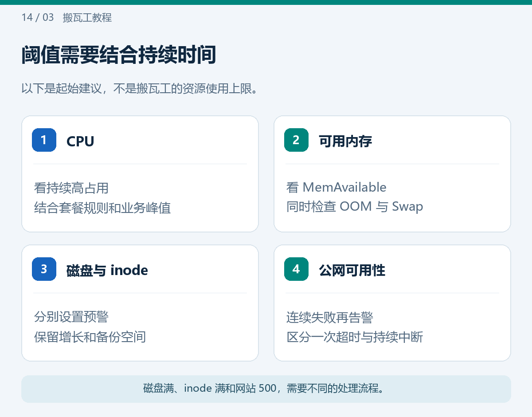The height and width of the screenshot is (417, 532).
Task: Click the line 看持续高占用
Action: (x=71, y=188)
